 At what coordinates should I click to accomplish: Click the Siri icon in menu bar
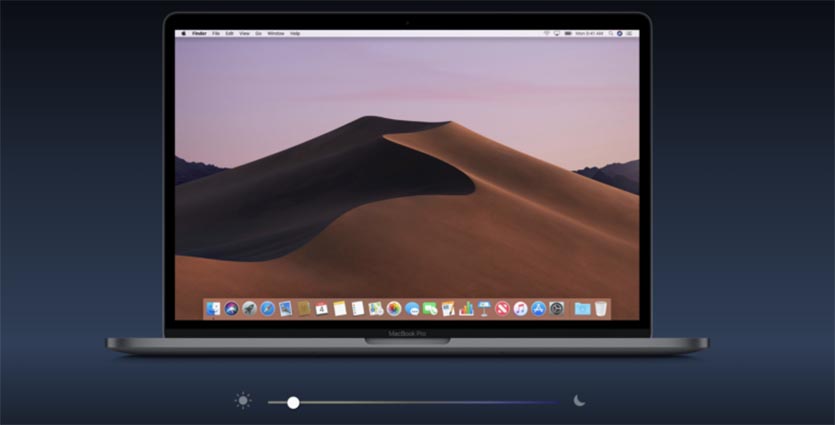tap(620, 34)
